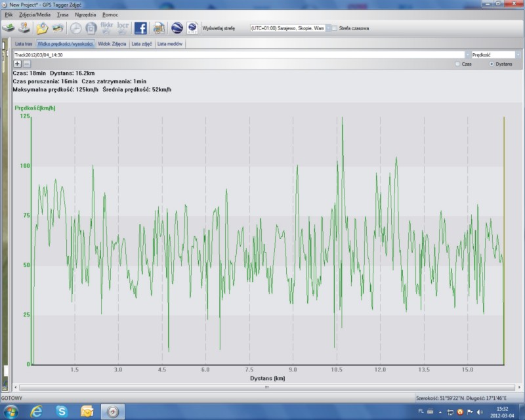Switch to the Lista tras tab
Image resolution: width=525 pixels, height=420 pixels.
[24, 44]
